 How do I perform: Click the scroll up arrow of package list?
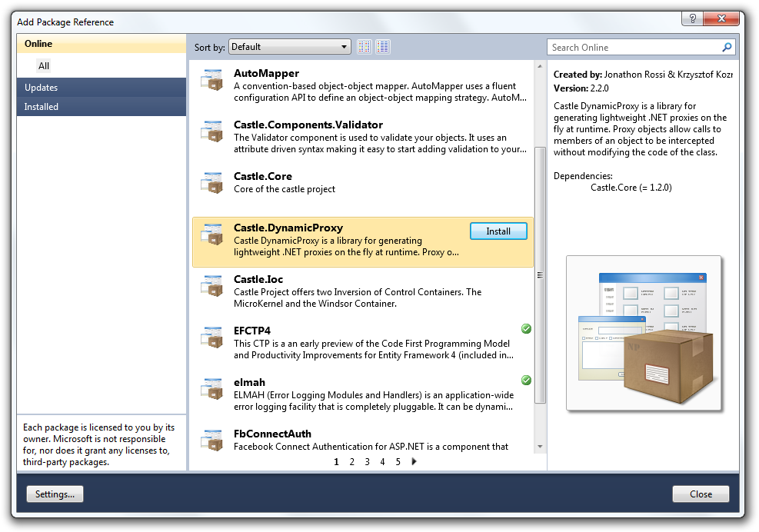(540, 66)
